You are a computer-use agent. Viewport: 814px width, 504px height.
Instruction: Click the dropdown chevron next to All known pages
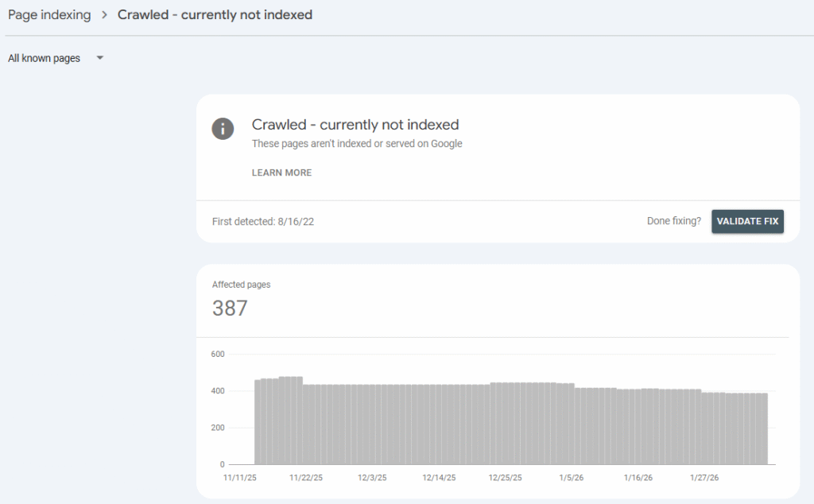click(99, 57)
